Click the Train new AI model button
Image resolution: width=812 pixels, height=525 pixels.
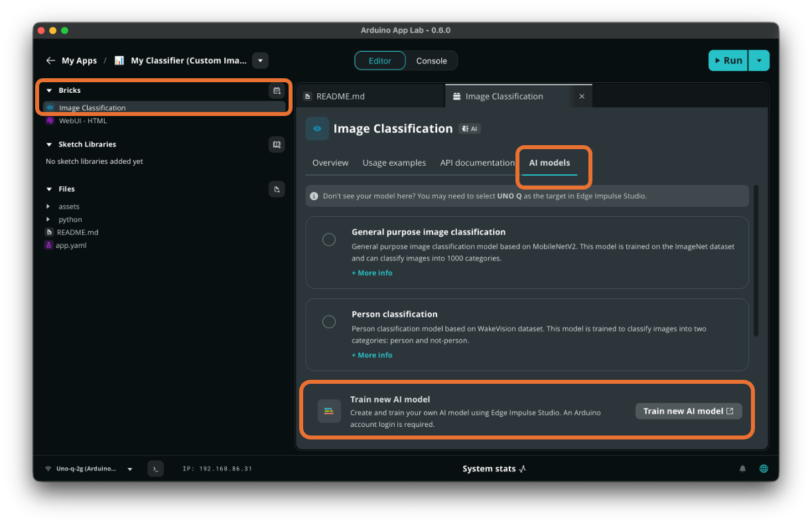(x=689, y=411)
